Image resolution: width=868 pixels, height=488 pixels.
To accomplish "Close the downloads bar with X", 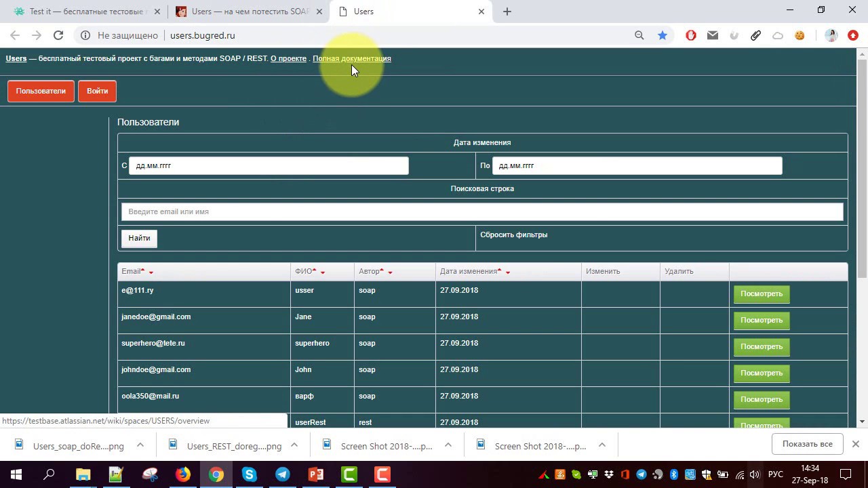I will (855, 444).
